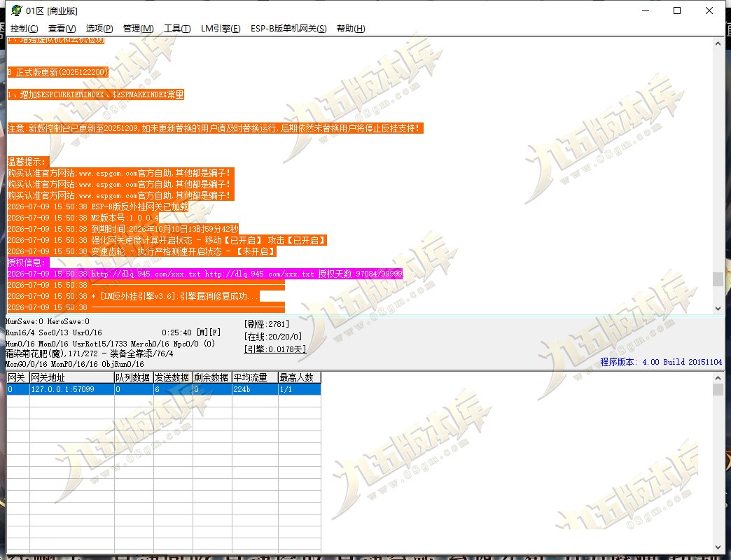Open the LM引擎(E) menu
The height and width of the screenshot is (560, 731).
pos(221,29)
